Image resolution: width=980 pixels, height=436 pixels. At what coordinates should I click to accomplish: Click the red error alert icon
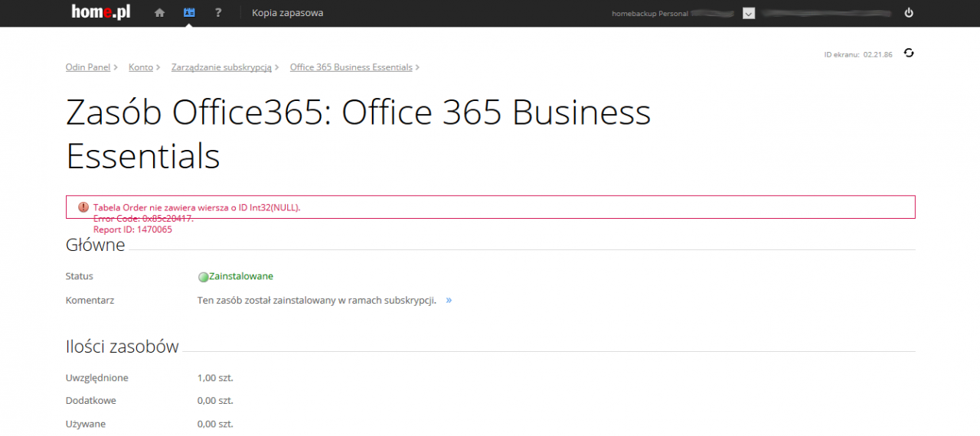83,207
